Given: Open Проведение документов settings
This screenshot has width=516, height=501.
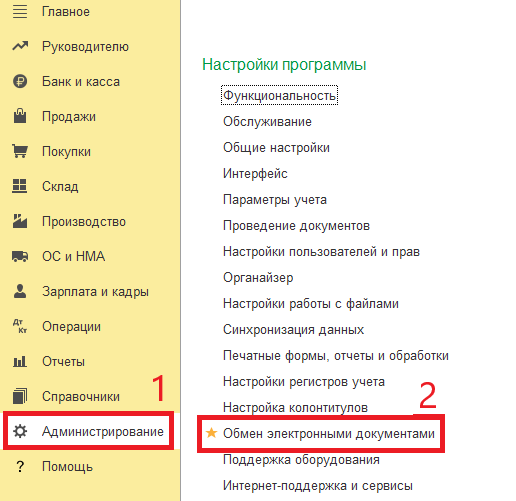Looking at the screenshot, I should click(296, 226).
